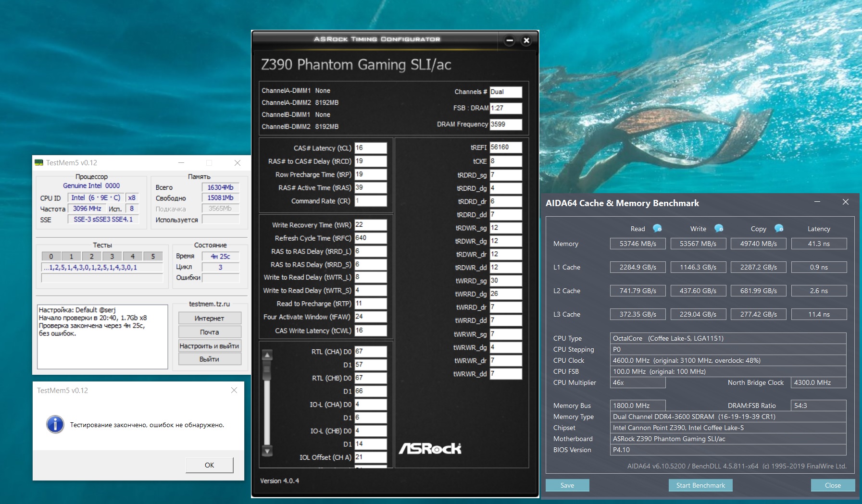This screenshot has width=862, height=504.
Task: Click the DRAM Frequency field showing 3599
Action: pos(506,124)
